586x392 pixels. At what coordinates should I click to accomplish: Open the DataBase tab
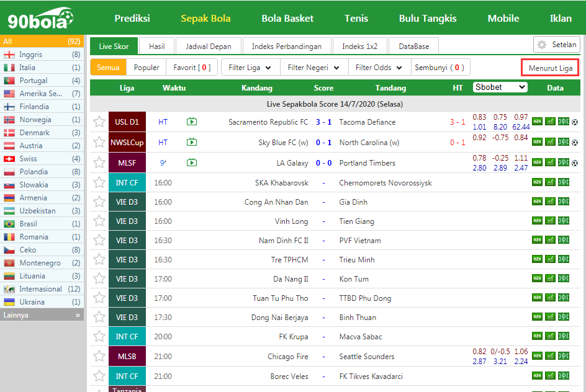(413, 47)
